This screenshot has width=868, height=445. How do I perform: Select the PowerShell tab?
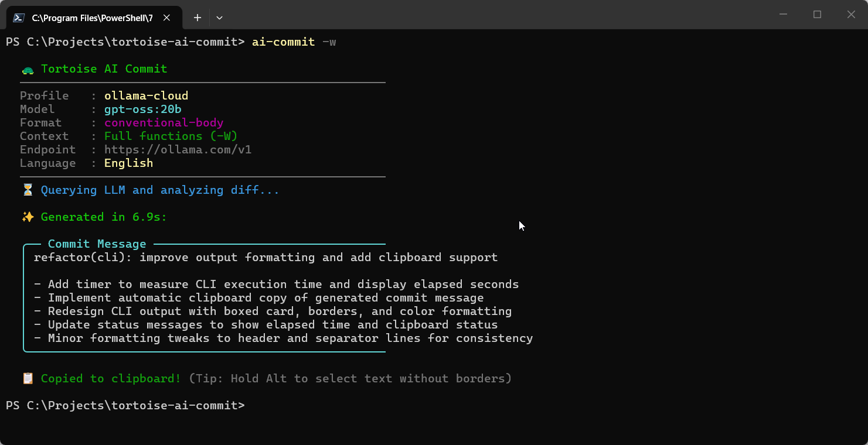[94, 18]
